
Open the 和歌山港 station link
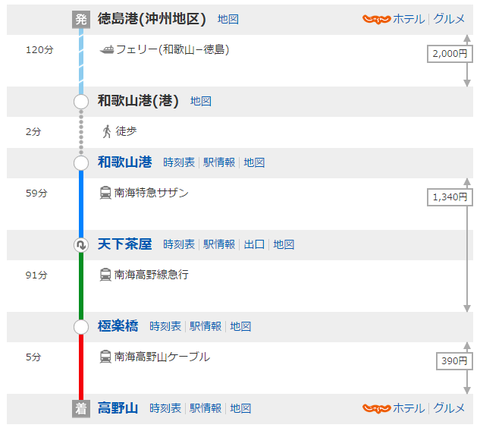(125, 162)
